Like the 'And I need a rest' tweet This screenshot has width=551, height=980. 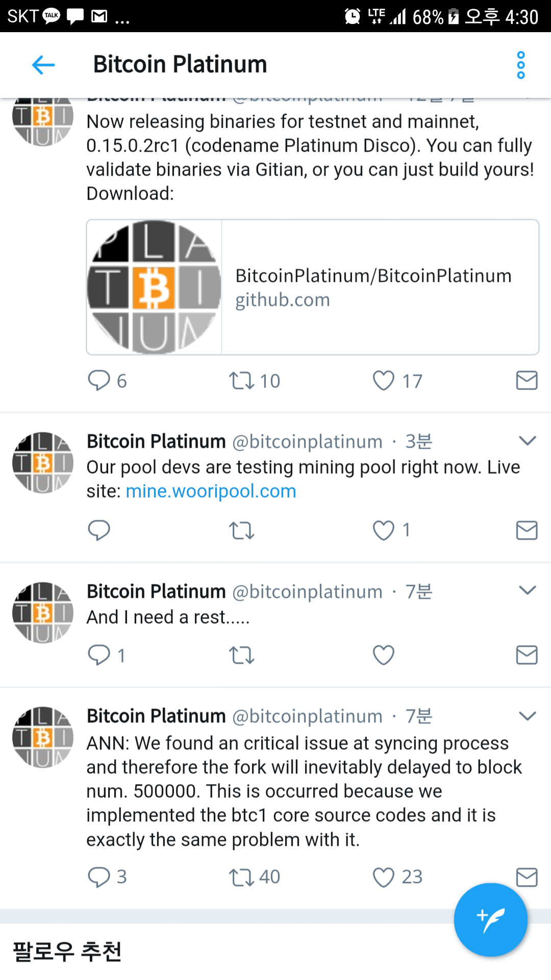pyautogui.click(x=383, y=655)
